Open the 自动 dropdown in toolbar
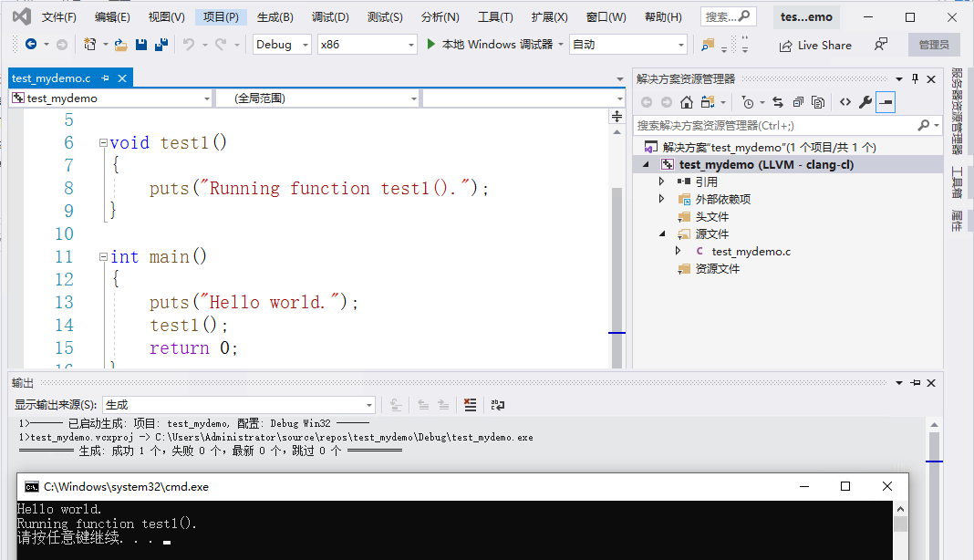 tap(628, 44)
